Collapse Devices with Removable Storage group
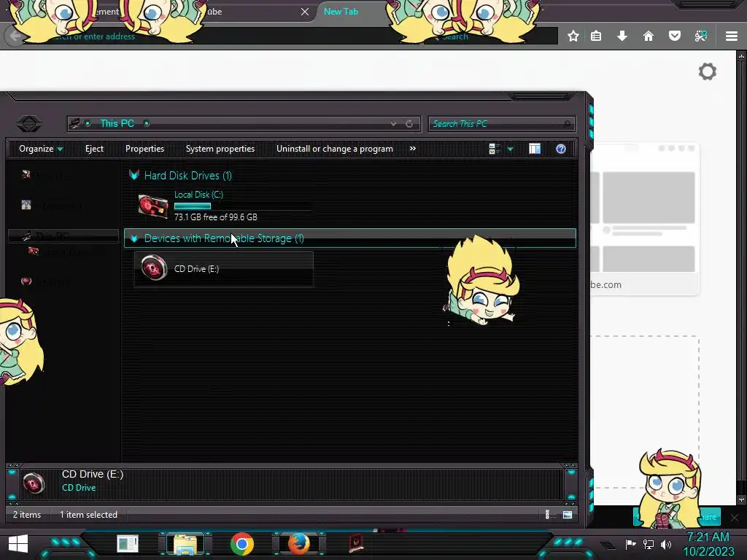The height and width of the screenshot is (560, 747). click(134, 238)
